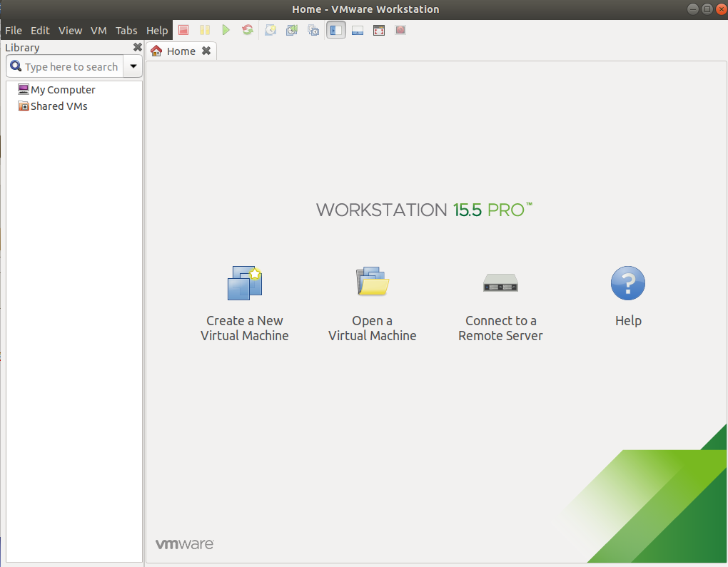Click the Create a New Virtual Machine icon
This screenshot has height=567, width=728.
tap(245, 283)
